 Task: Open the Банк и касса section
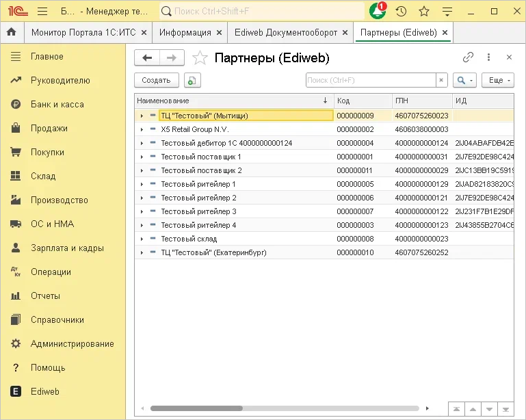click(57, 104)
